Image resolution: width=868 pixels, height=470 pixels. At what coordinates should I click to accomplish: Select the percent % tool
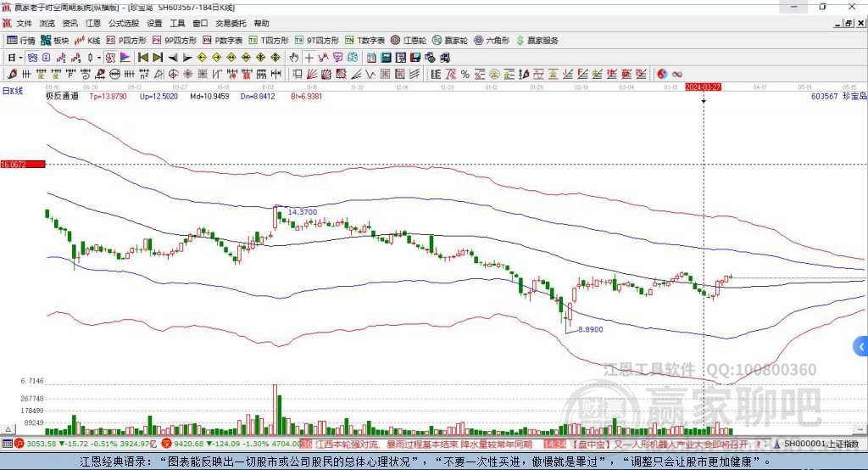coord(465,75)
